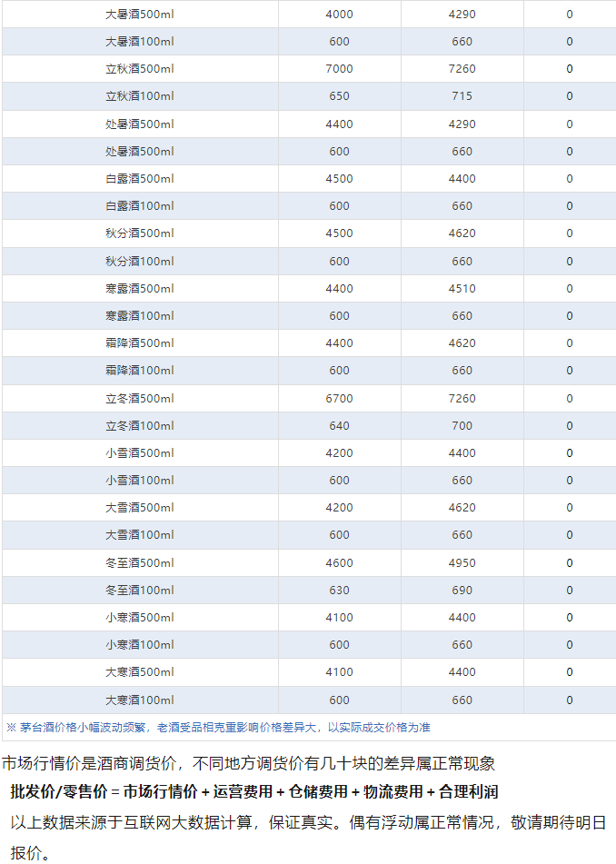
Task: Select the 6700 price for 立冬酒500ml
Action: pos(340,399)
